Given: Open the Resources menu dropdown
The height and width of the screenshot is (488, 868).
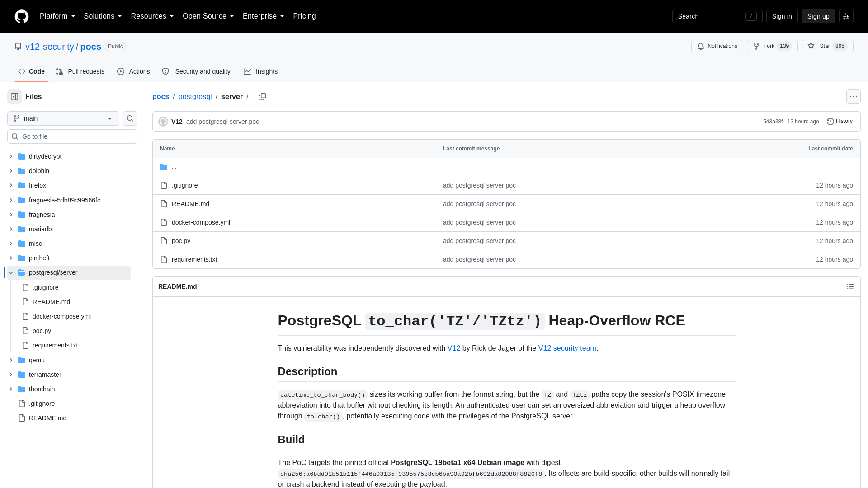Looking at the screenshot, I should (x=152, y=16).
